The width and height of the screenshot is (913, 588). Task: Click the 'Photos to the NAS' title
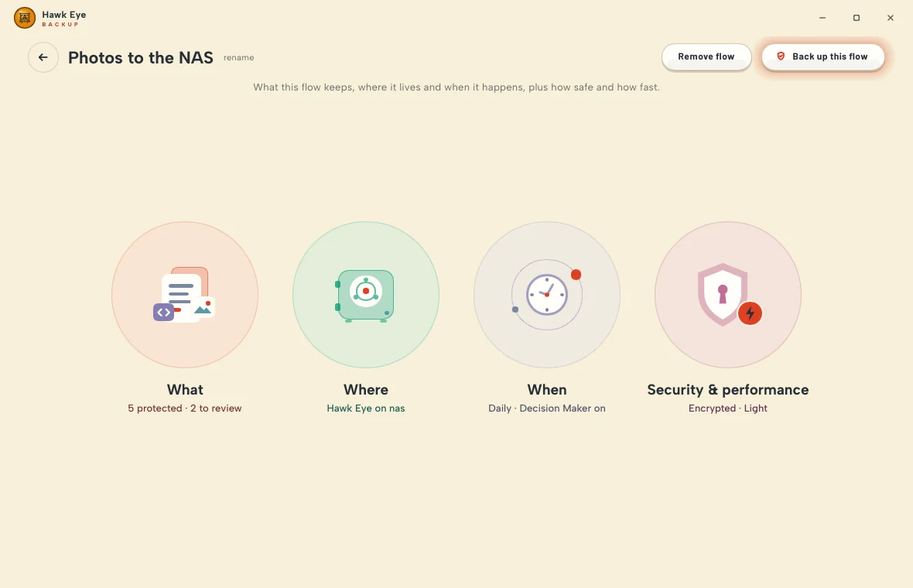[x=140, y=57]
